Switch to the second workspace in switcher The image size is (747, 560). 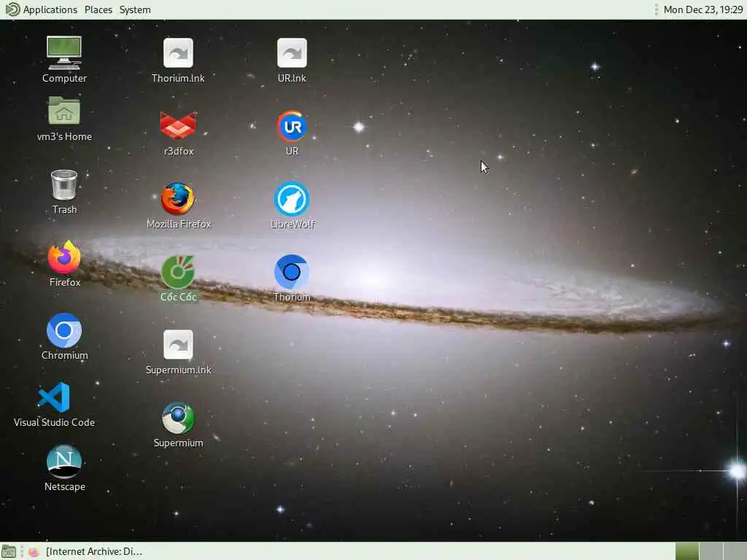tap(711, 551)
